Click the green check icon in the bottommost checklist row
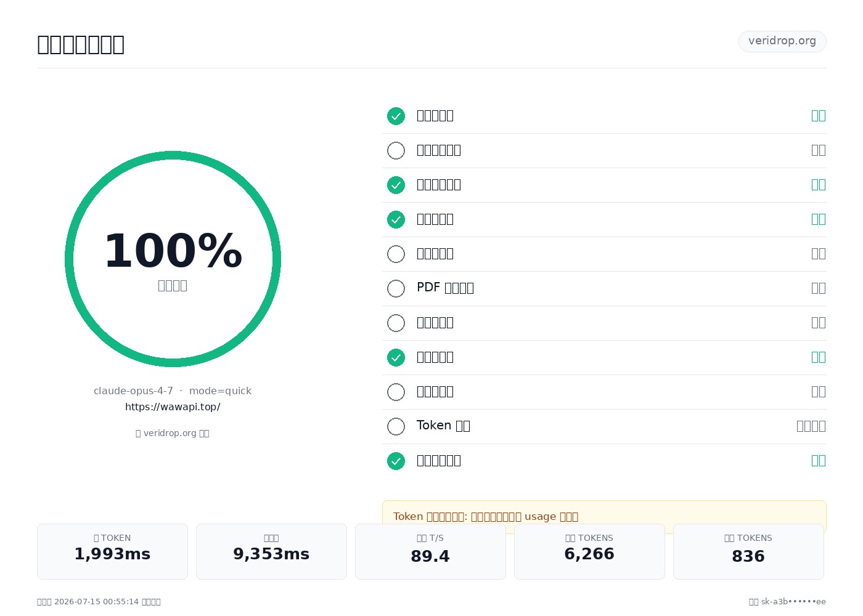Image resolution: width=863 pixels, height=616 pixels. pyautogui.click(x=396, y=461)
